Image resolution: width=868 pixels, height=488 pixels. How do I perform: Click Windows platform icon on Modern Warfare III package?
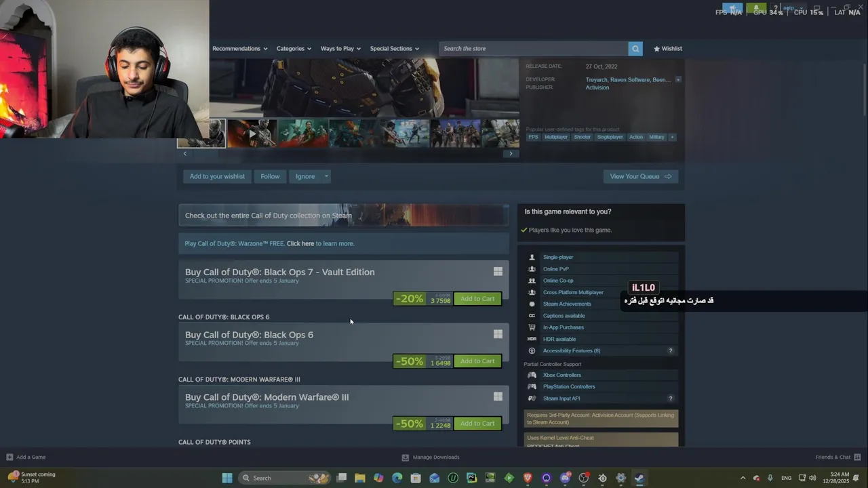(498, 396)
